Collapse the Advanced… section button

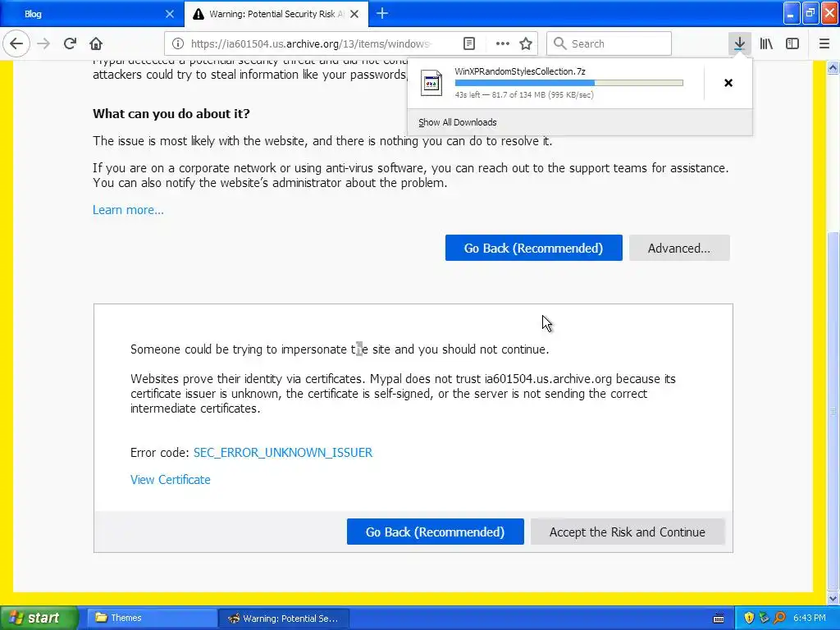tap(679, 248)
